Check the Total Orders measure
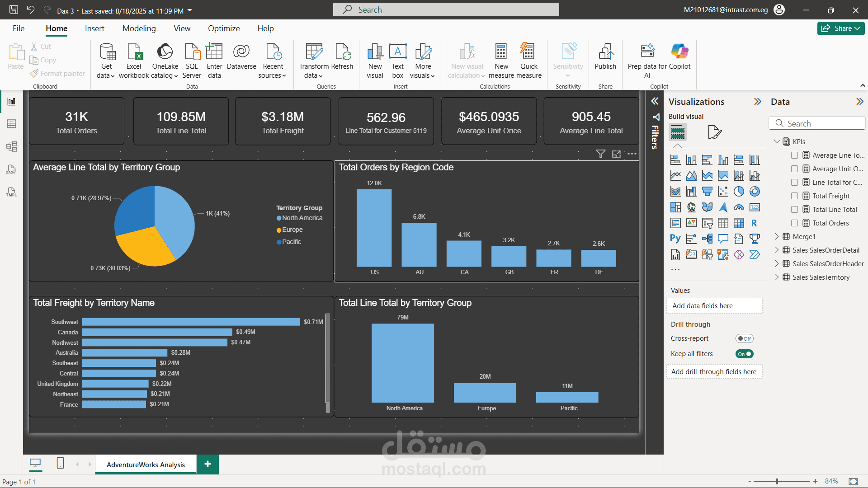The height and width of the screenshot is (488, 868). tap(794, 223)
